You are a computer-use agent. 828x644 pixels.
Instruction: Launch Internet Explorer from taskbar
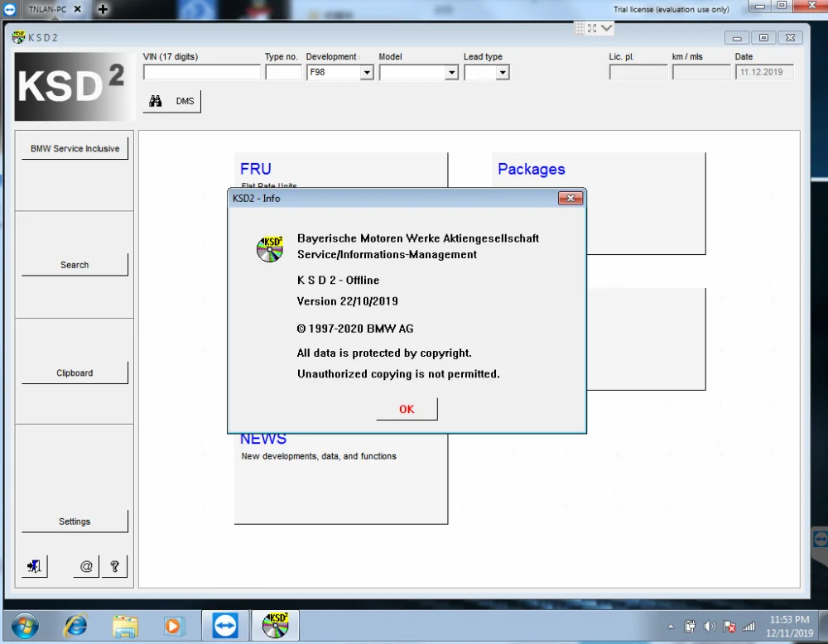pyautogui.click(x=75, y=626)
